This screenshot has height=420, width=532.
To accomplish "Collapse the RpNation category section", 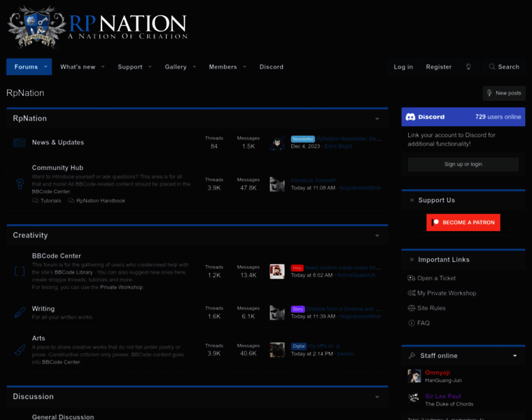I will click(x=377, y=119).
